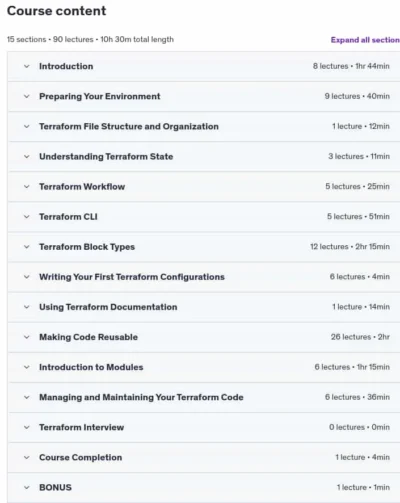
Task: Click chevron next to Understanding Terraform State
Action: point(27,157)
